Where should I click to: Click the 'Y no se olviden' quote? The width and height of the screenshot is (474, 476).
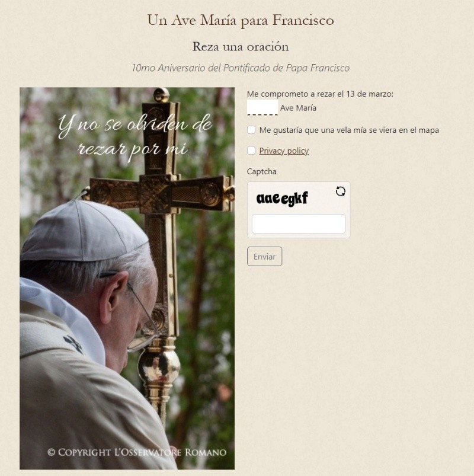pyautogui.click(x=134, y=136)
